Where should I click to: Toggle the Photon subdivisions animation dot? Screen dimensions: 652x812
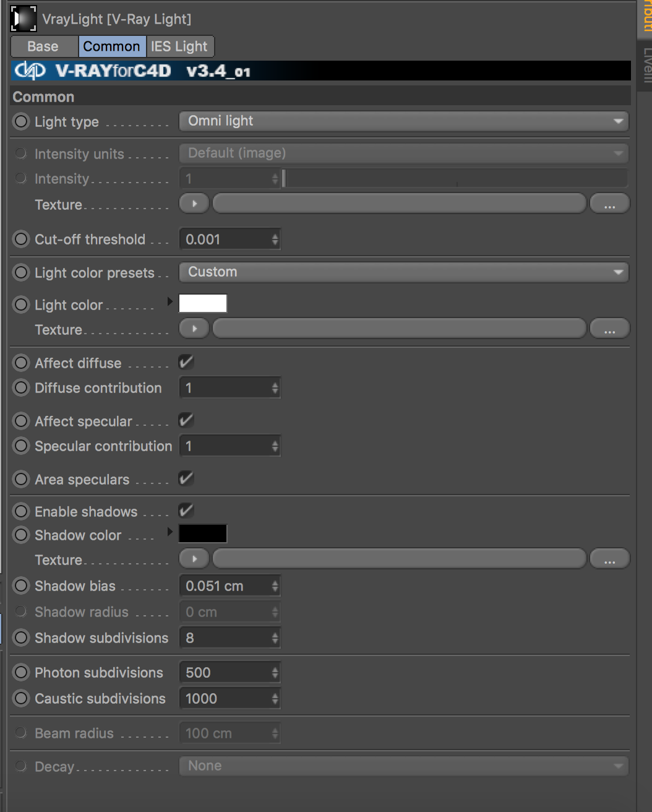click(22, 672)
